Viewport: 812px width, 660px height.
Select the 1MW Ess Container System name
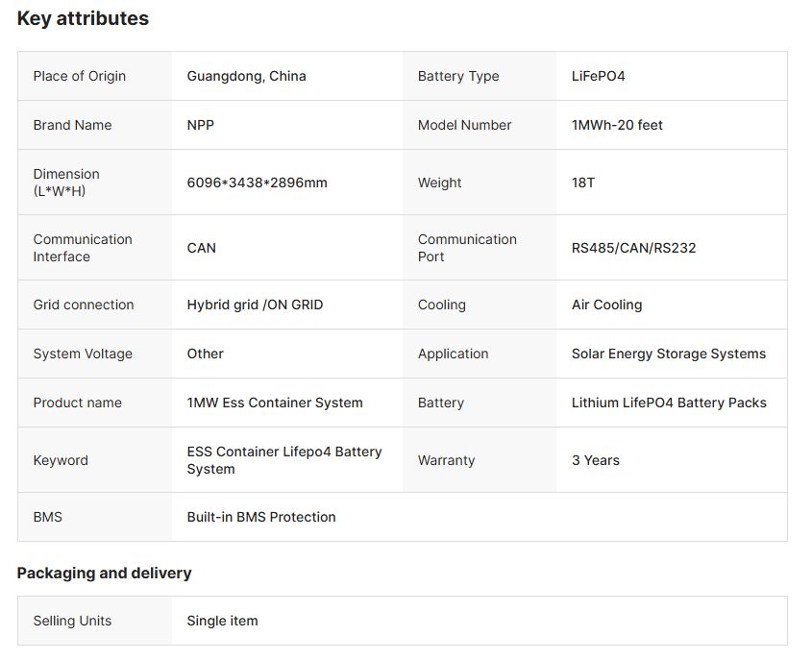point(275,403)
